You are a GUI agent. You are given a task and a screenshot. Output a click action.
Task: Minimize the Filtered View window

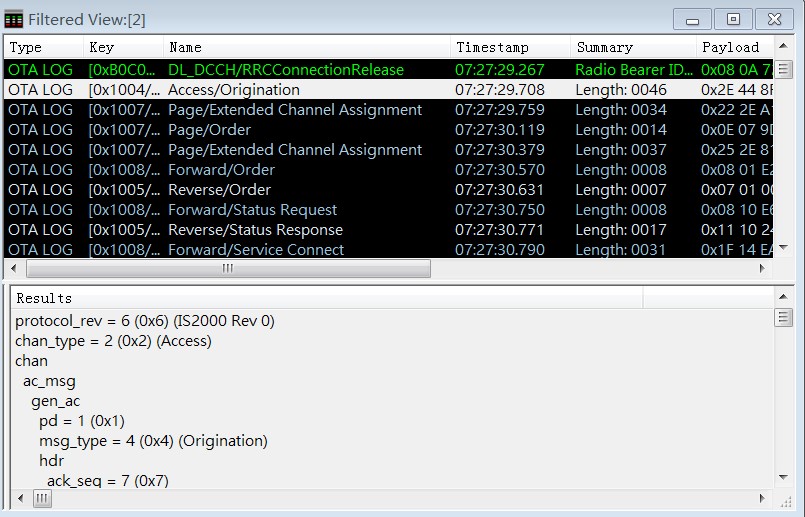tap(692, 20)
